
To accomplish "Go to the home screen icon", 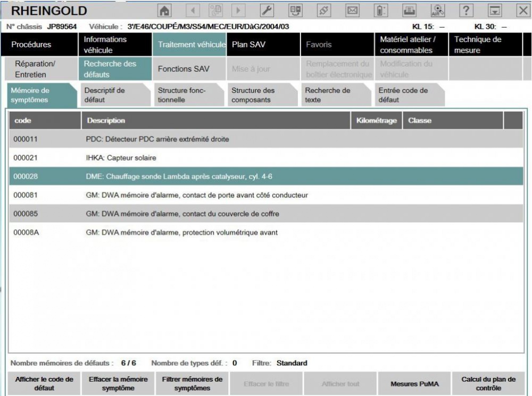I will 164,11.
